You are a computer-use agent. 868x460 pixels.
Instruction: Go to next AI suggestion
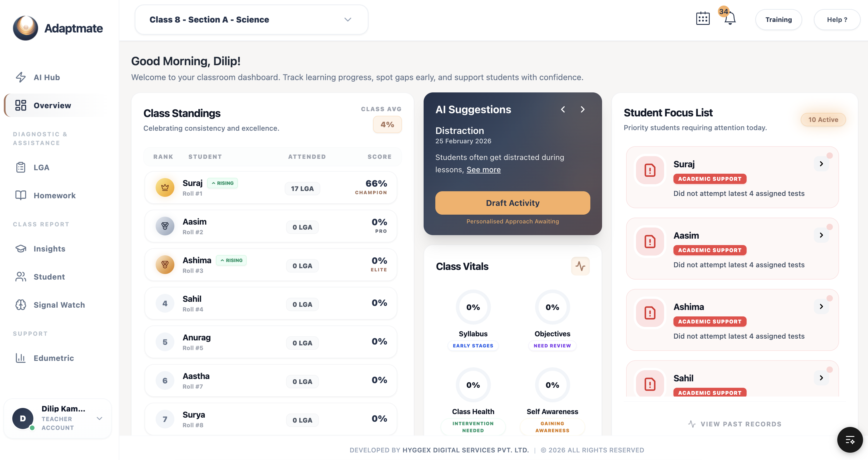pos(582,109)
